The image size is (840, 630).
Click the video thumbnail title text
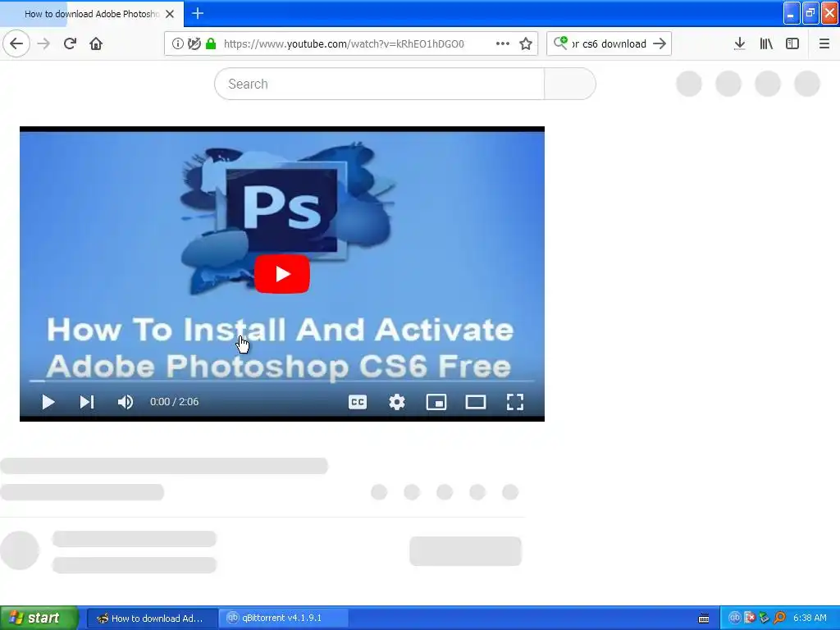pos(280,348)
